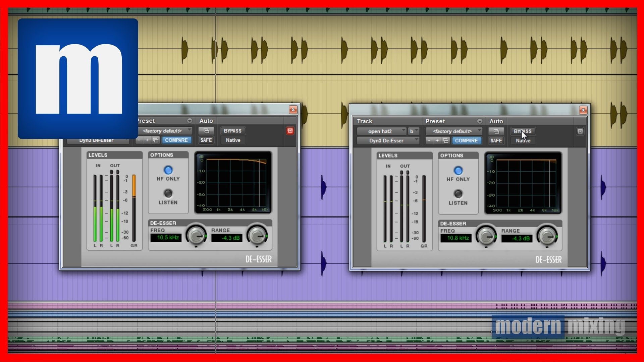Turn the FREQ knob set to 10.5 kHz
The image size is (644, 362).
(196, 237)
